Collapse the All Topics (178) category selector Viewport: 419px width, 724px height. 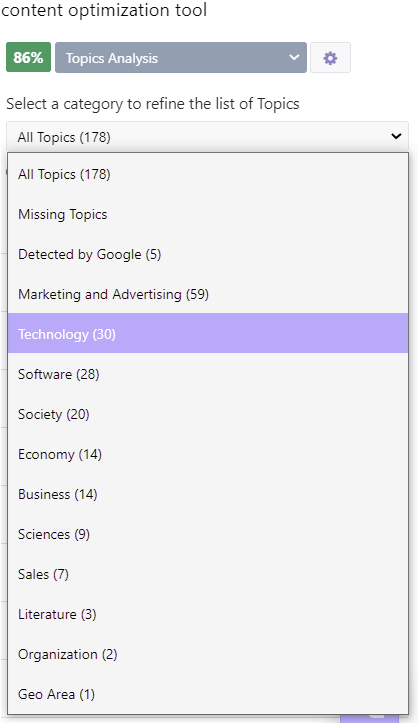point(207,137)
